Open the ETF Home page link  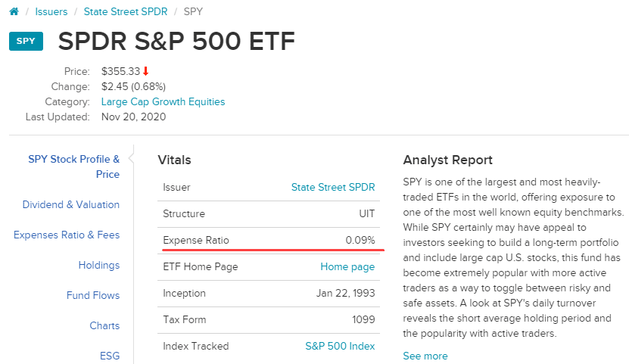tap(347, 266)
